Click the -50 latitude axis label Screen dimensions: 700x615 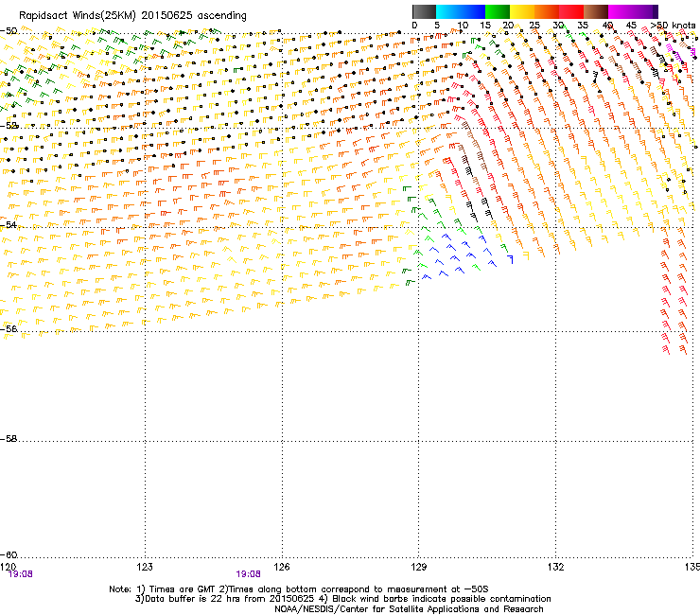point(9,31)
